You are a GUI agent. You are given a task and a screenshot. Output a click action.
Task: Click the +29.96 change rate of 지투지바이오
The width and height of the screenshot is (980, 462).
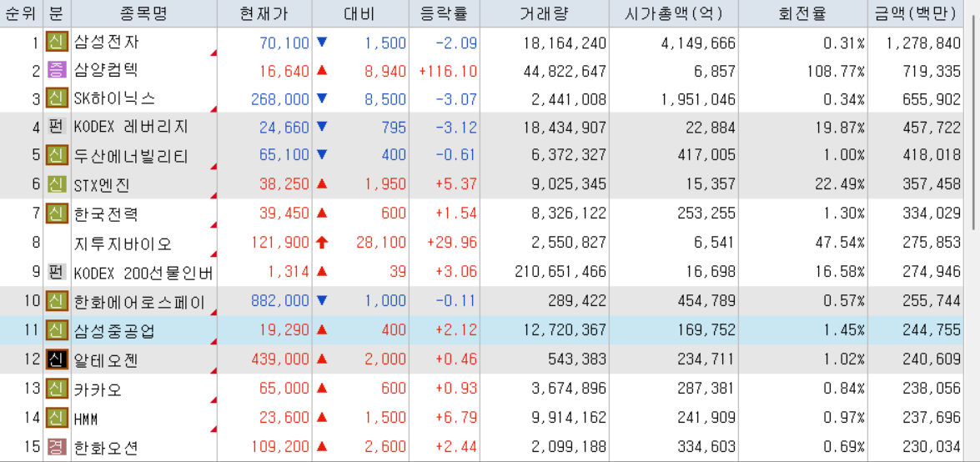[x=453, y=243]
